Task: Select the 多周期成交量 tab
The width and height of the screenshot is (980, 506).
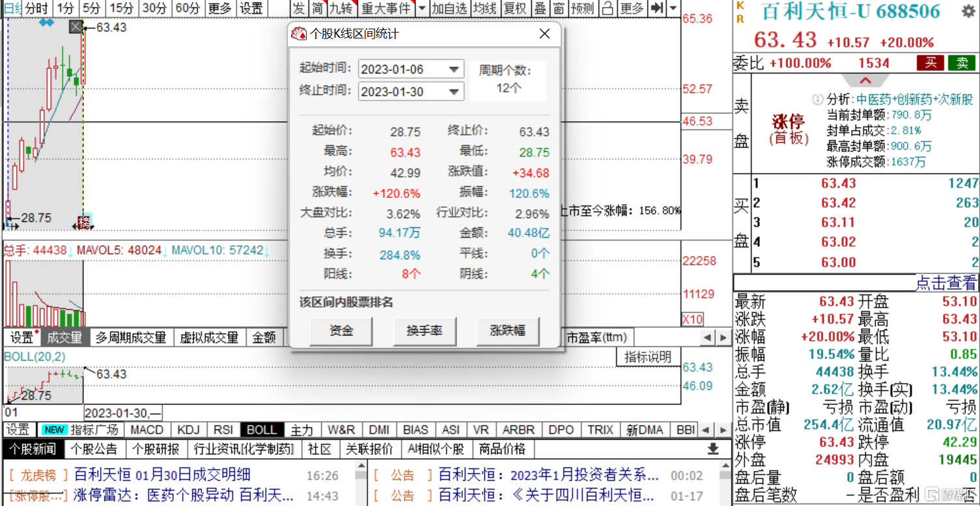Action: click(130, 337)
